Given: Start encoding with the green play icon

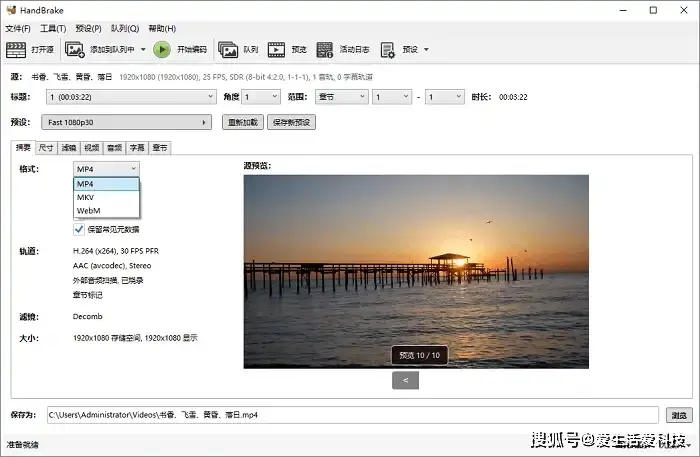Looking at the screenshot, I should click(x=162, y=50).
